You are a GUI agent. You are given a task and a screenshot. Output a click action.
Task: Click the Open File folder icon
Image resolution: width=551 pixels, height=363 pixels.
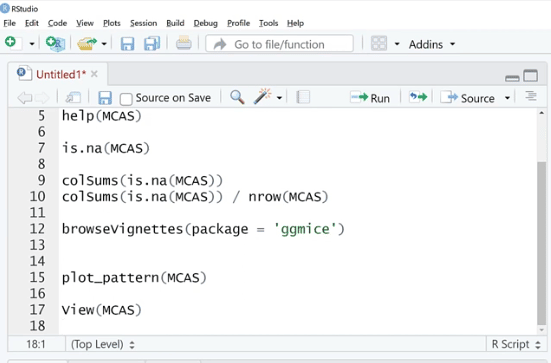pyautogui.click(x=86, y=44)
